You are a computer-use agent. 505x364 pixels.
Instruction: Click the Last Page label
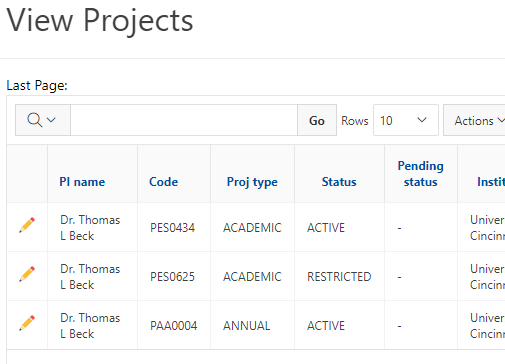37,86
